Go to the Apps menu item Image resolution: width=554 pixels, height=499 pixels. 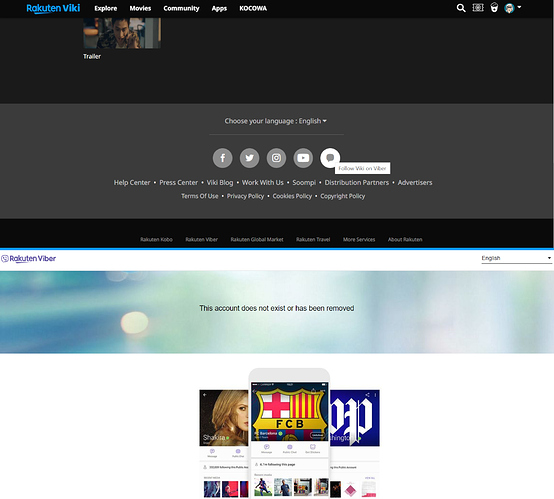219,8
